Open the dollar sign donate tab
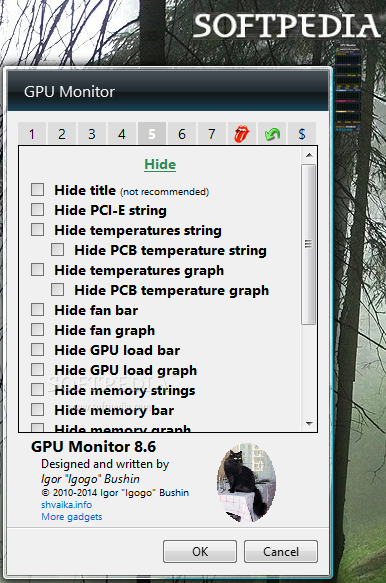The width and height of the screenshot is (386, 583). coord(302,133)
